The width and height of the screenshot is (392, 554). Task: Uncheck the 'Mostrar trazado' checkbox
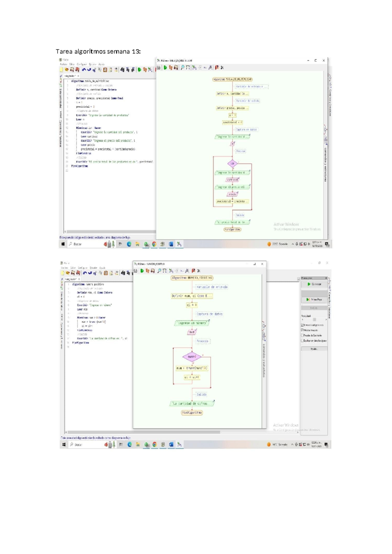302,330
